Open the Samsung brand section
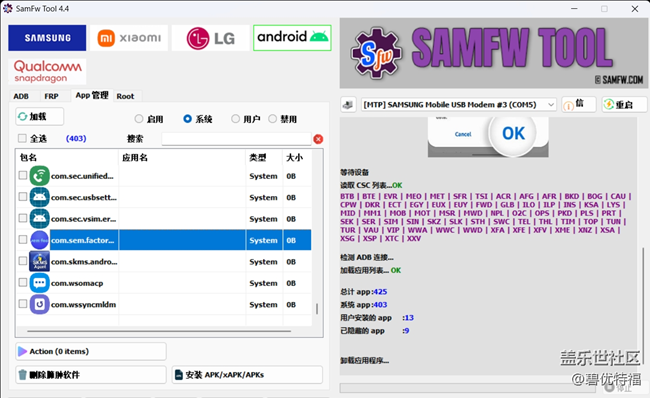650x398 pixels. point(47,38)
